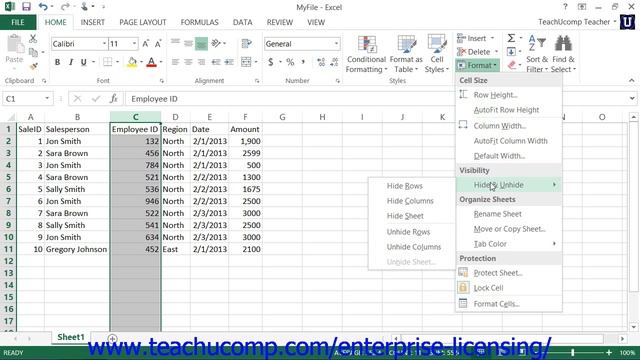
Task: Choose Hide Columns from submenu
Action: (411, 201)
